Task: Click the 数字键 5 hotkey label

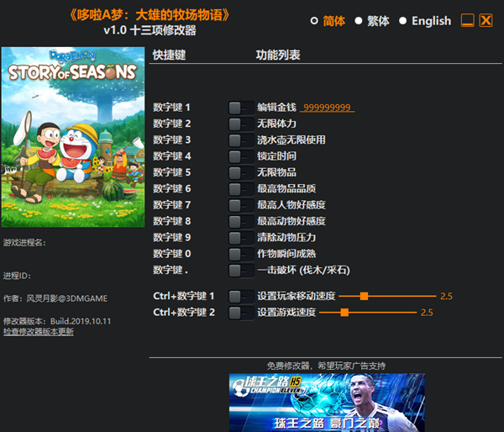Action: (x=171, y=172)
